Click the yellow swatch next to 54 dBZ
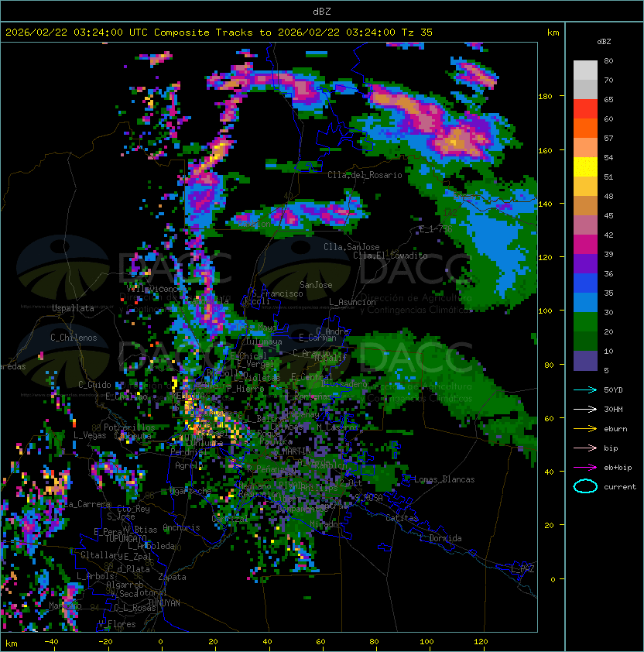Image resolution: width=644 pixels, height=652 pixels. pos(585,166)
